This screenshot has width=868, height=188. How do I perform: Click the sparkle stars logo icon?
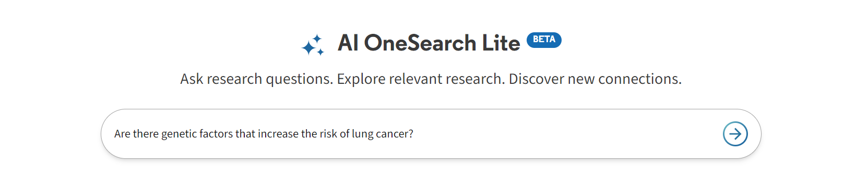pos(313,45)
